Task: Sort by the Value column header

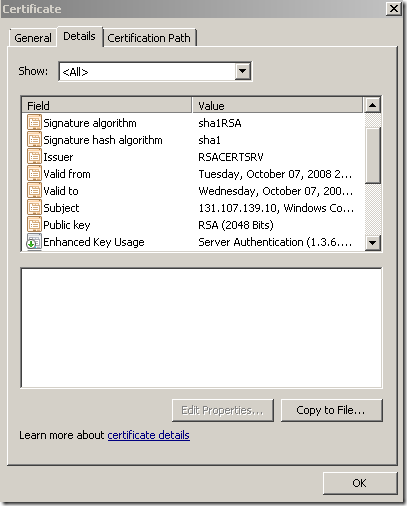Action: coord(277,106)
